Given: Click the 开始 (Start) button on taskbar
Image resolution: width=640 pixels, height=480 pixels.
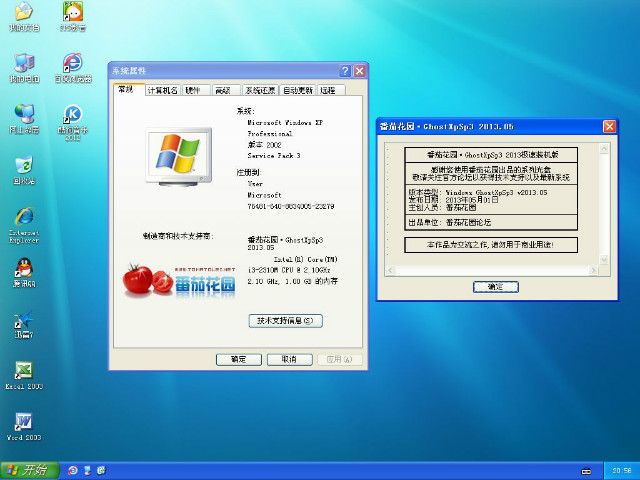Looking at the screenshot, I should (x=29, y=471).
